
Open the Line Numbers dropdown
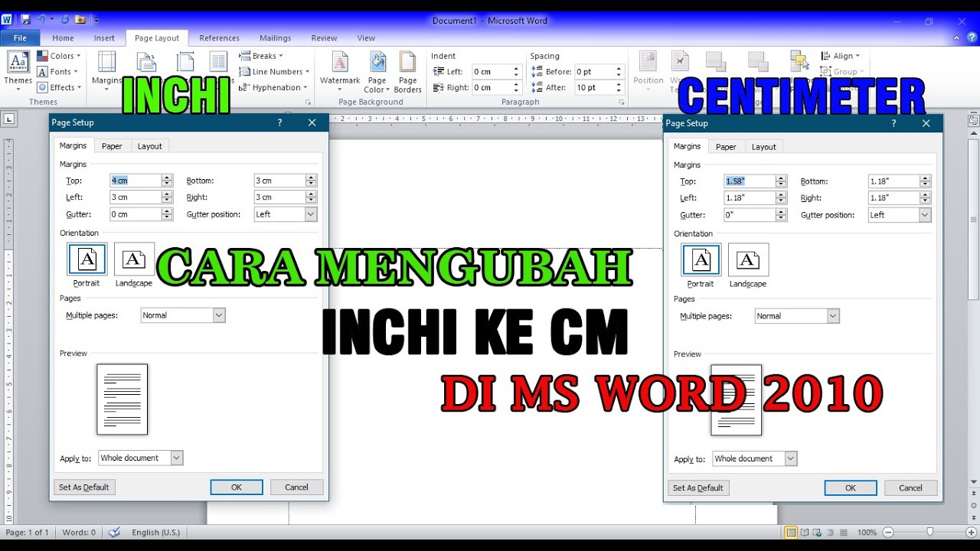point(274,72)
